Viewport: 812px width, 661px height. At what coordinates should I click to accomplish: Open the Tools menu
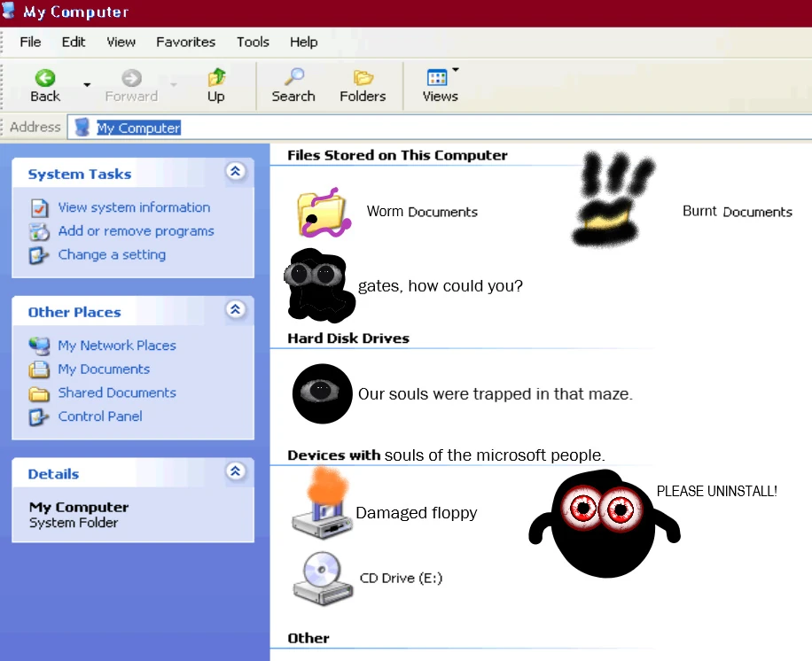[x=253, y=42]
